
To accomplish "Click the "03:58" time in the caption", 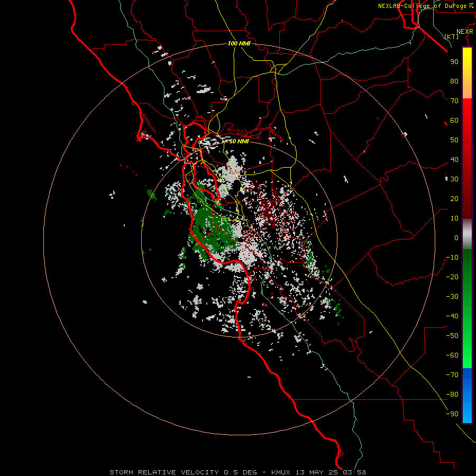I will pos(354,472).
